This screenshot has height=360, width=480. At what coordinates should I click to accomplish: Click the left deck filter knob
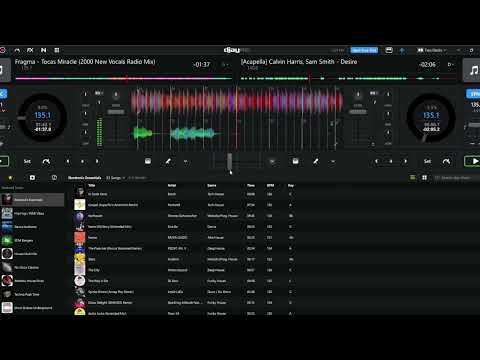coord(116,95)
